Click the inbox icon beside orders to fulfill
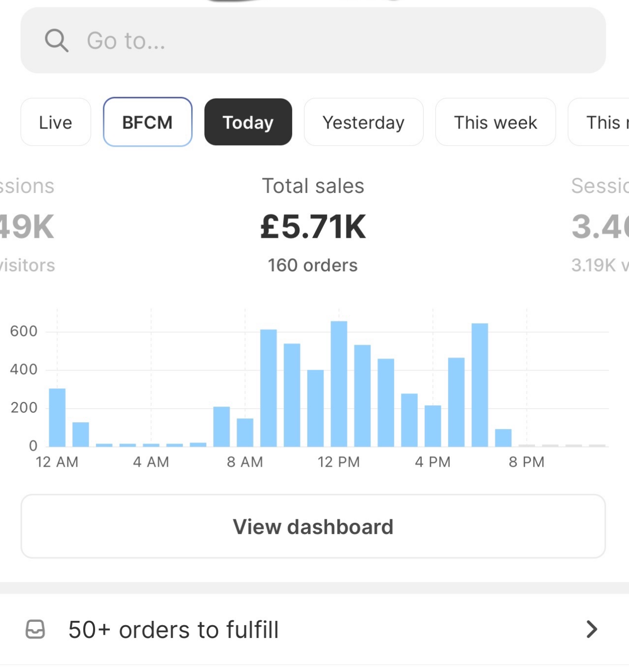This screenshot has height=672, width=629. pos(35,629)
